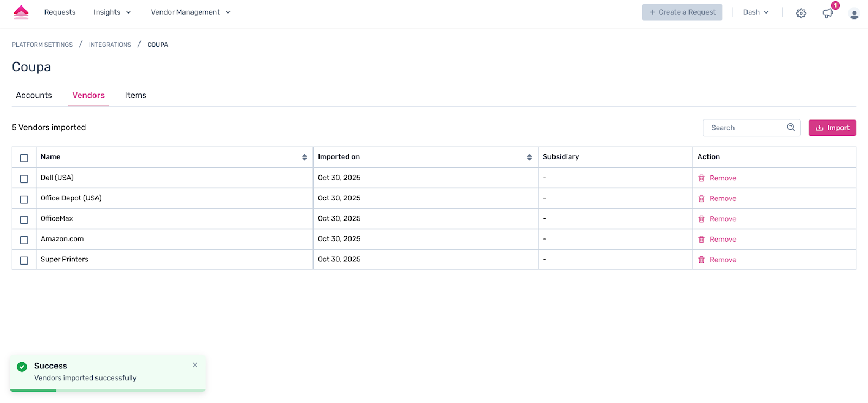868x403 pixels.
Task: Open the Dash dropdown
Action: (x=755, y=11)
